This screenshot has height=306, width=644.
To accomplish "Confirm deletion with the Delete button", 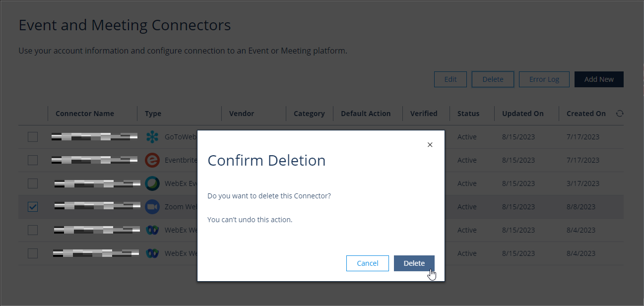I will click(x=414, y=263).
